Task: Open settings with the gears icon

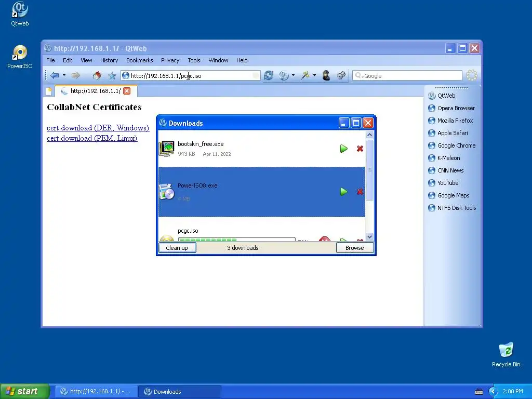Action: click(341, 75)
